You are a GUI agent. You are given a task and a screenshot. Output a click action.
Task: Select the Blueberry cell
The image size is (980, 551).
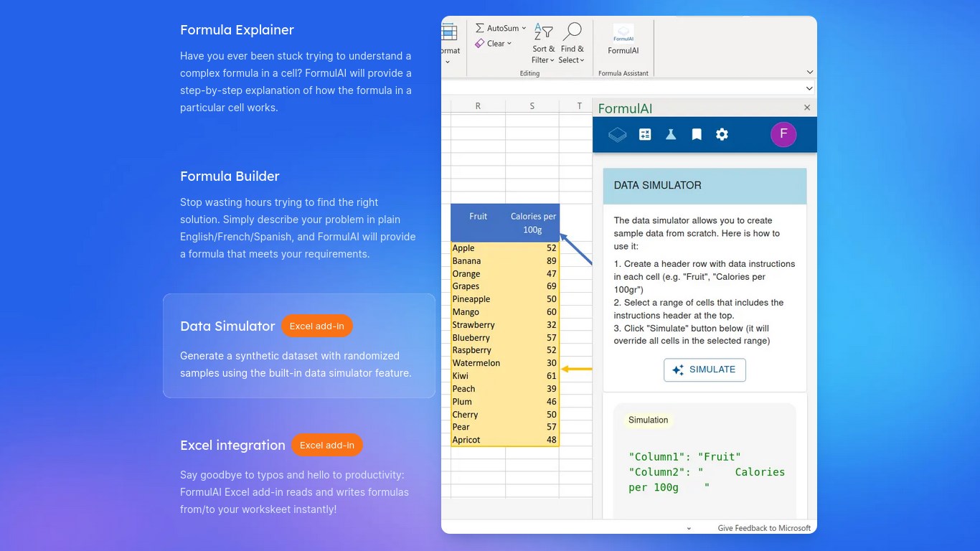[x=478, y=338]
